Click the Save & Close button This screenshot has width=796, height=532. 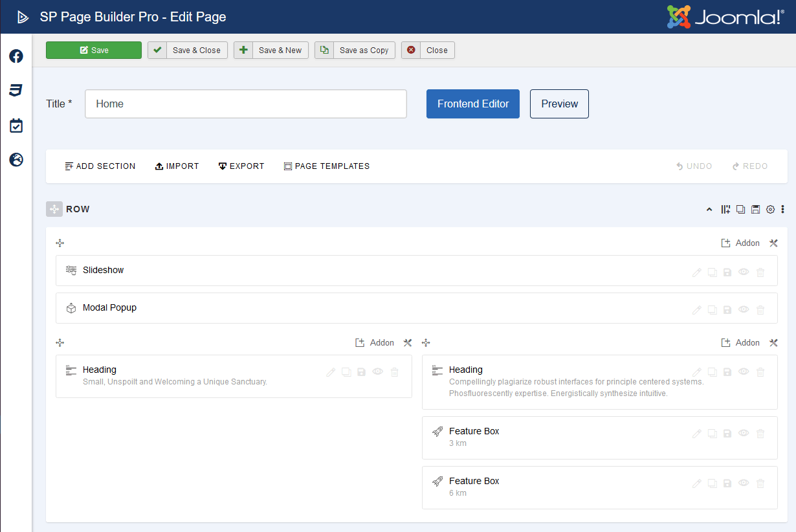[x=188, y=50]
